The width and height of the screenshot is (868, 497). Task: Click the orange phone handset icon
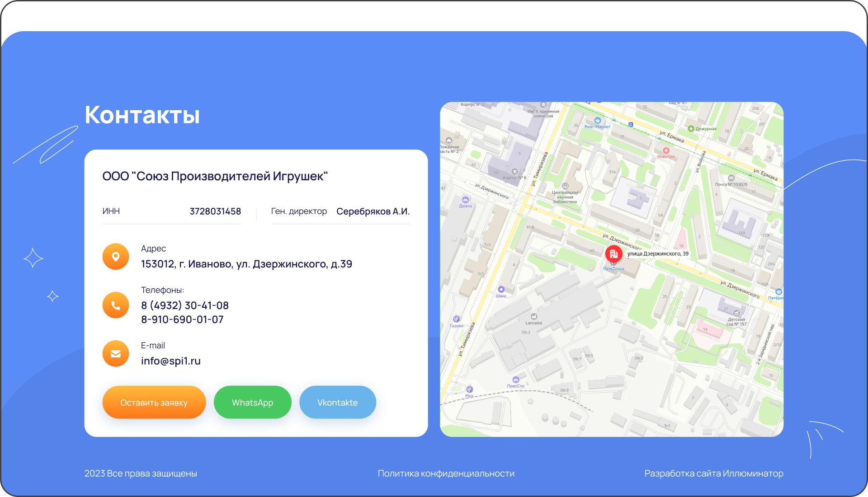pyautogui.click(x=116, y=305)
